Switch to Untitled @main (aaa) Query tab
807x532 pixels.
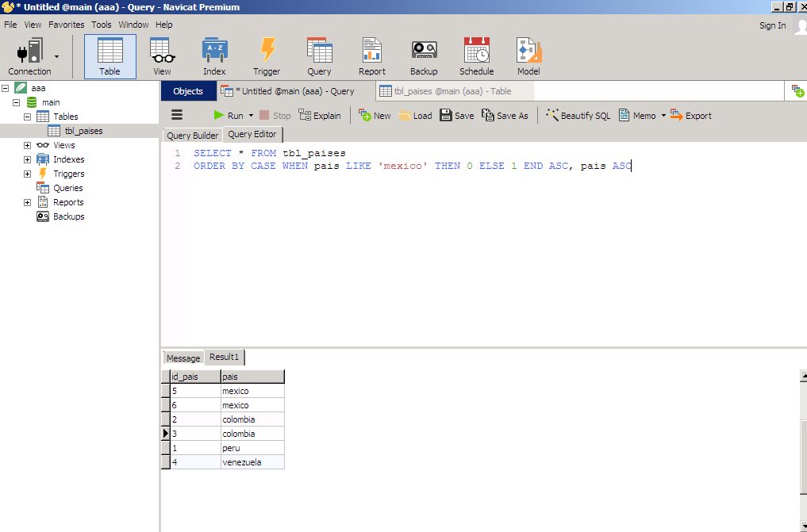[294, 91]
